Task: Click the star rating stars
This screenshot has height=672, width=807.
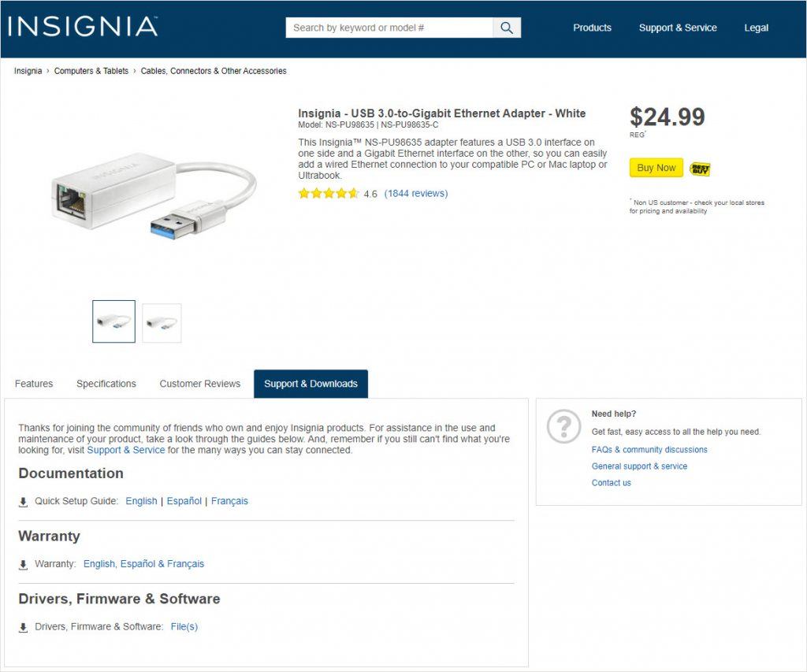Action: coord(329,192)
